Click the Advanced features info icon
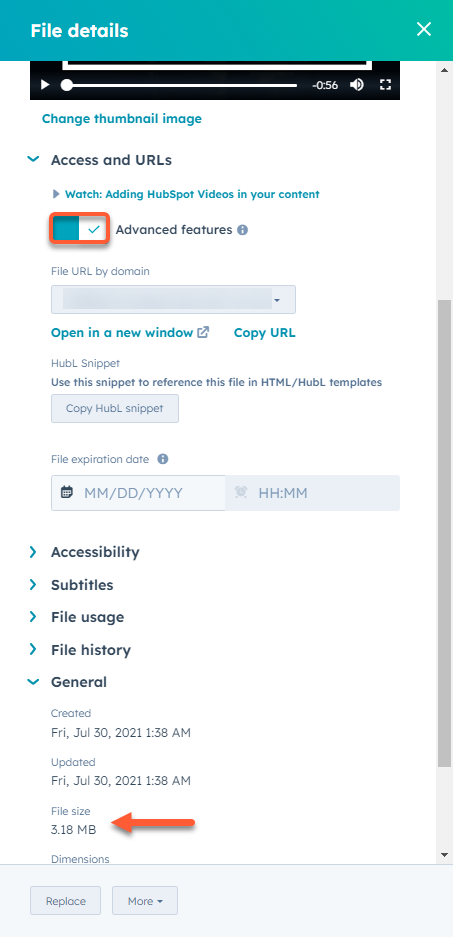 (x=242, y=229)
